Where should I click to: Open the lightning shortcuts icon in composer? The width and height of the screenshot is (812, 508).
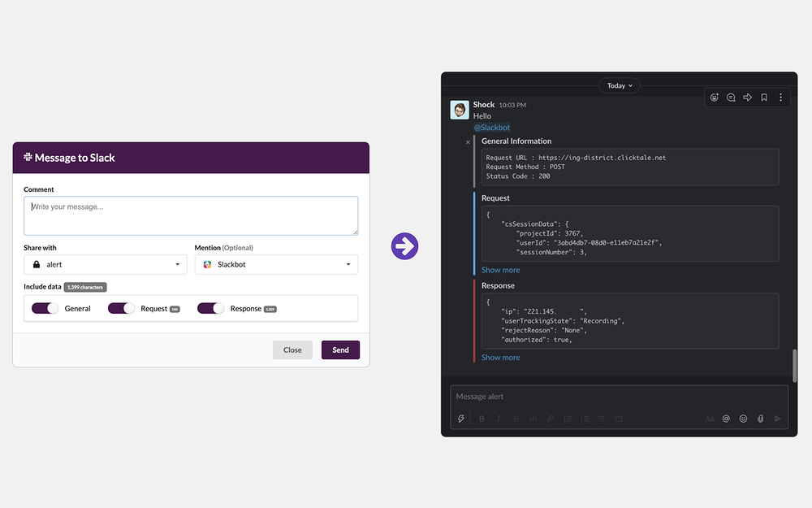461,419
